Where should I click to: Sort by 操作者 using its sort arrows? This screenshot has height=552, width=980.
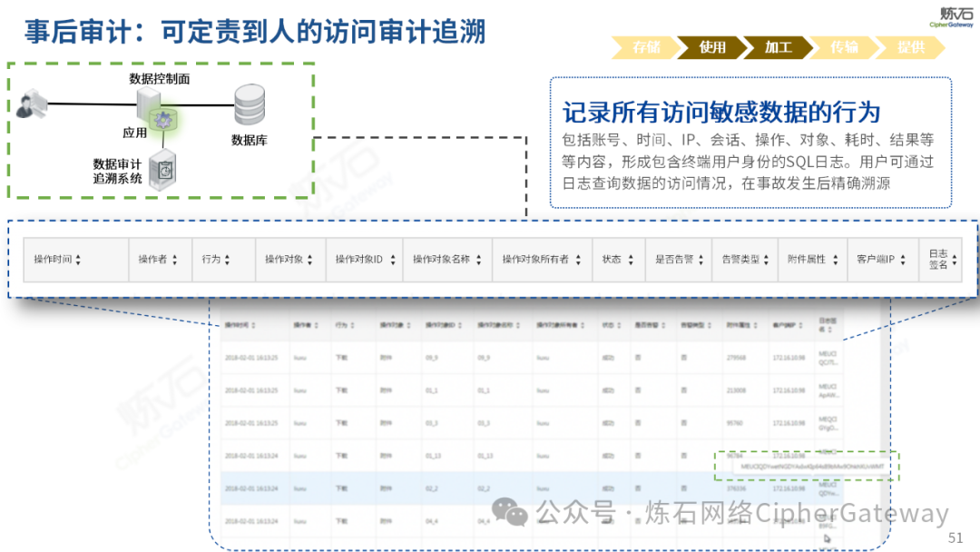click(174, 260)
